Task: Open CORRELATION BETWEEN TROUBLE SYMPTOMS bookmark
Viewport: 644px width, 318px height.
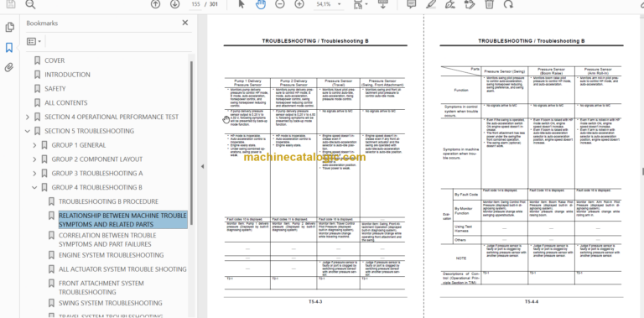Action: click(x=107, y=239)
